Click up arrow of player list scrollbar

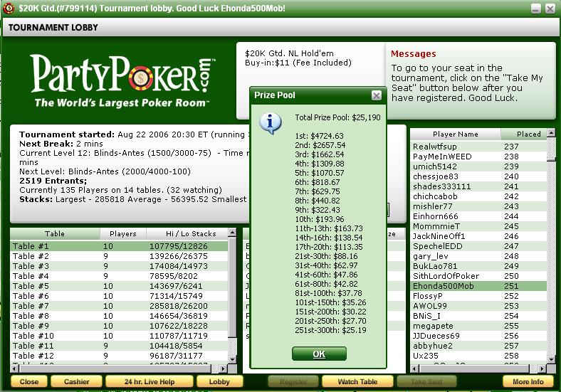pyautogui.click(x=551, y=133)
